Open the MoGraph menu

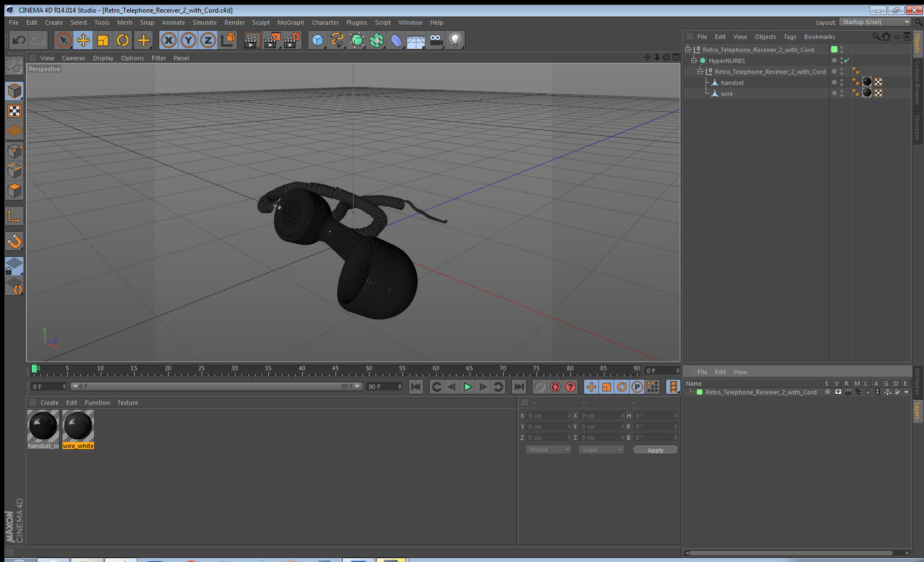(291, 22)
